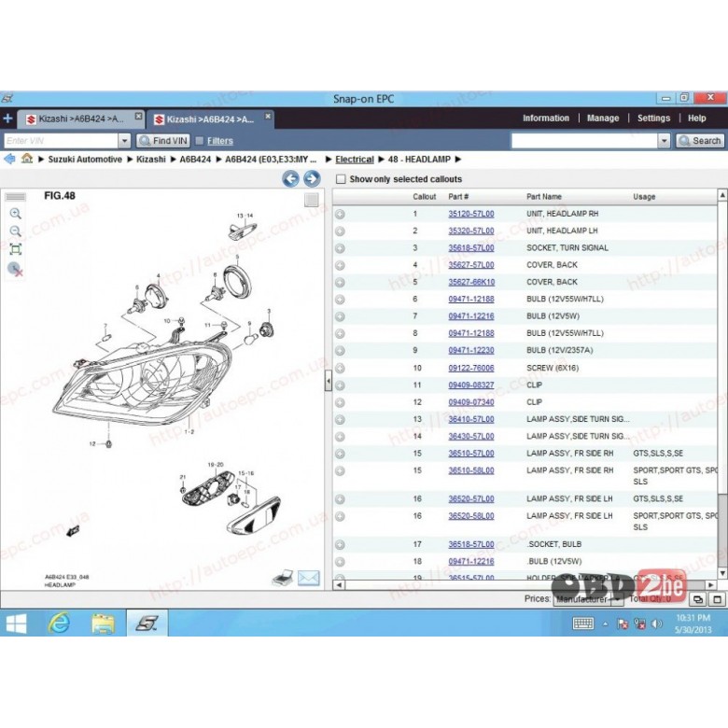This screenshot has height=728, width=728.
Task: Open part number 09471-12188 for callout 6
Action: click(x=470, y=299)
